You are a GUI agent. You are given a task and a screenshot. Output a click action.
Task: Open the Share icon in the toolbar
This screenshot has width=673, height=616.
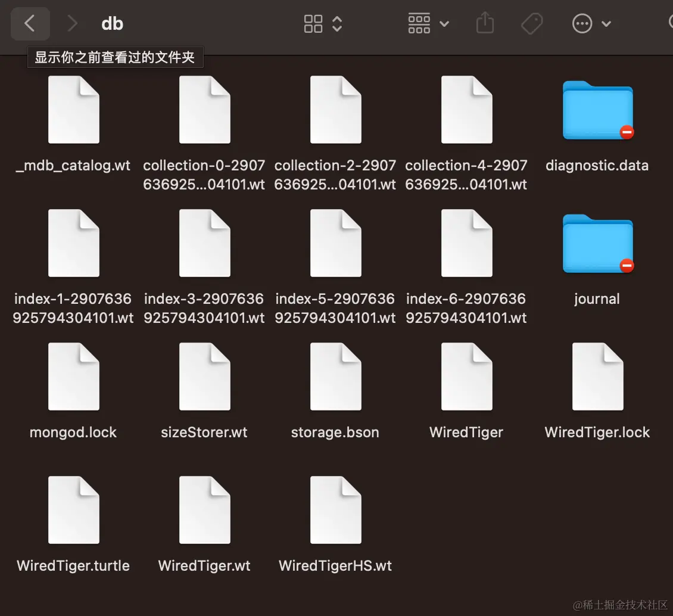pyautogui.click(x=485, y=23)
